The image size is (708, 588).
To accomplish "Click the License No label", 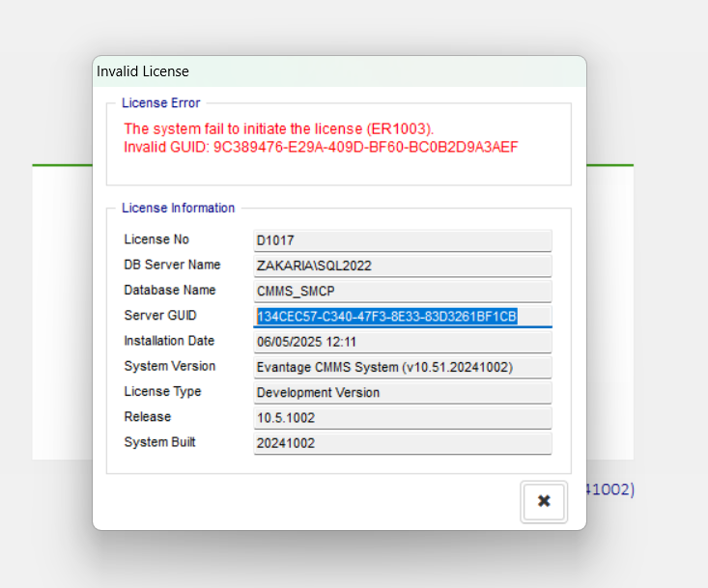I will [156, 239].
